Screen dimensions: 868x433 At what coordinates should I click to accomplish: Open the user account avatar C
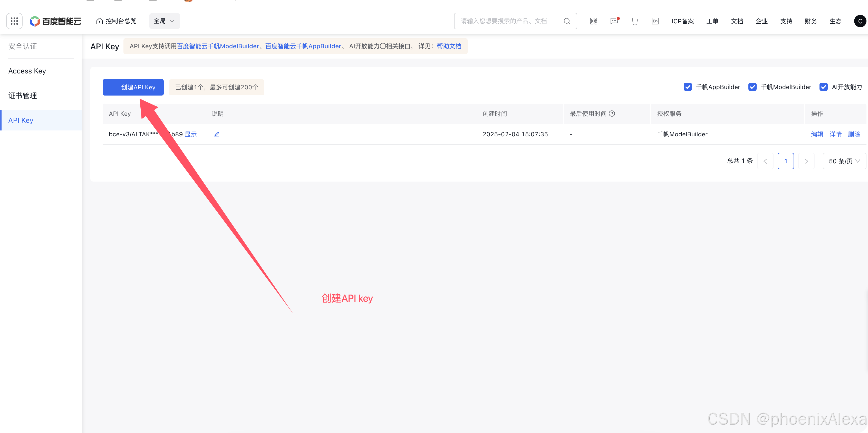tap(860, 21)
